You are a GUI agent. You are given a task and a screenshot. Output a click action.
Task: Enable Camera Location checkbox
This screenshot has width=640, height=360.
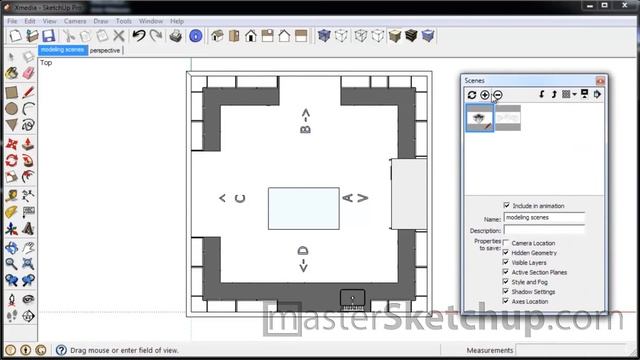click(x=506, y=242)
